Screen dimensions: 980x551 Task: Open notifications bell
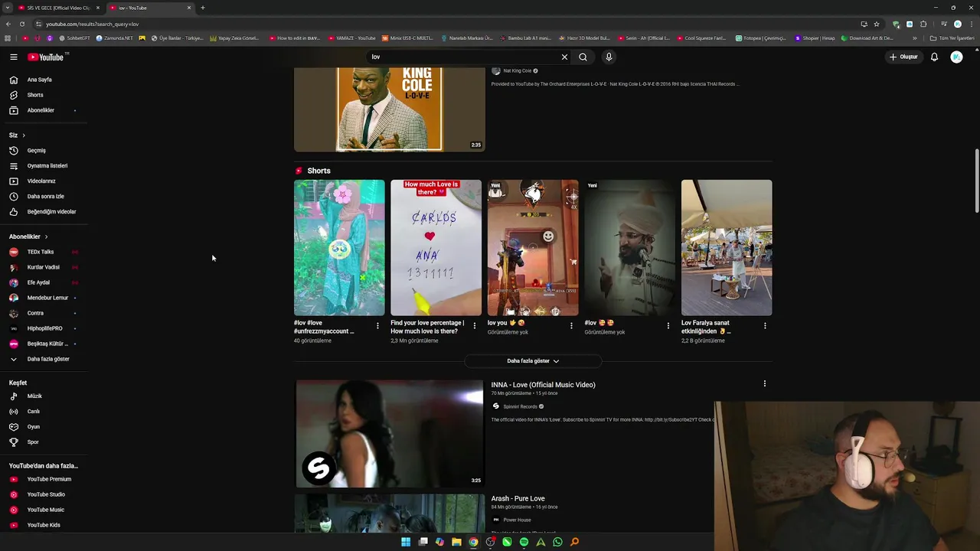point(934,57)
